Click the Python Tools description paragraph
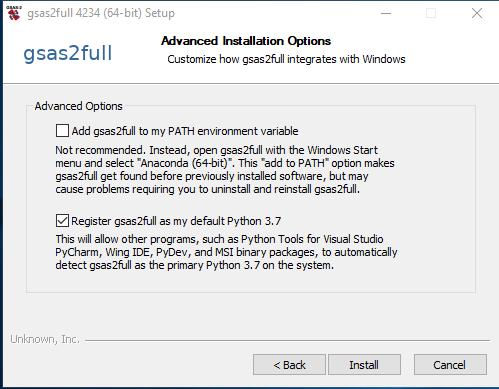The image size is (499, 389). coord(226,252)
